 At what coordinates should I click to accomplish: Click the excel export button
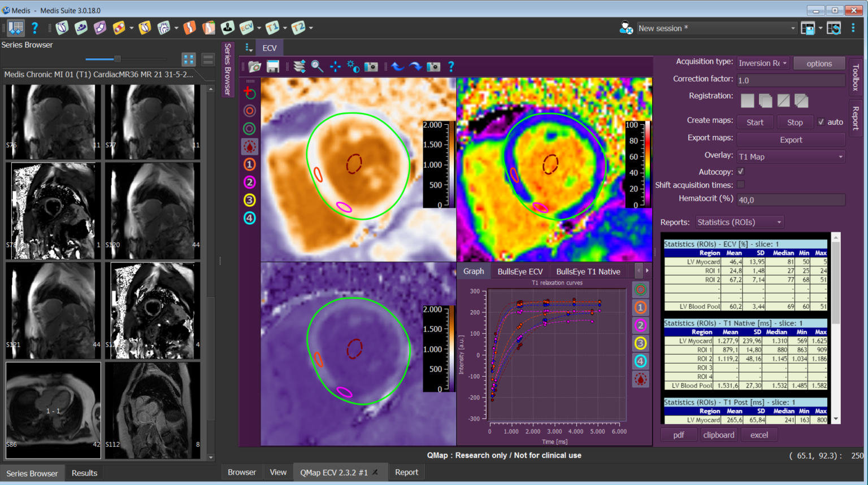(759, 435)
